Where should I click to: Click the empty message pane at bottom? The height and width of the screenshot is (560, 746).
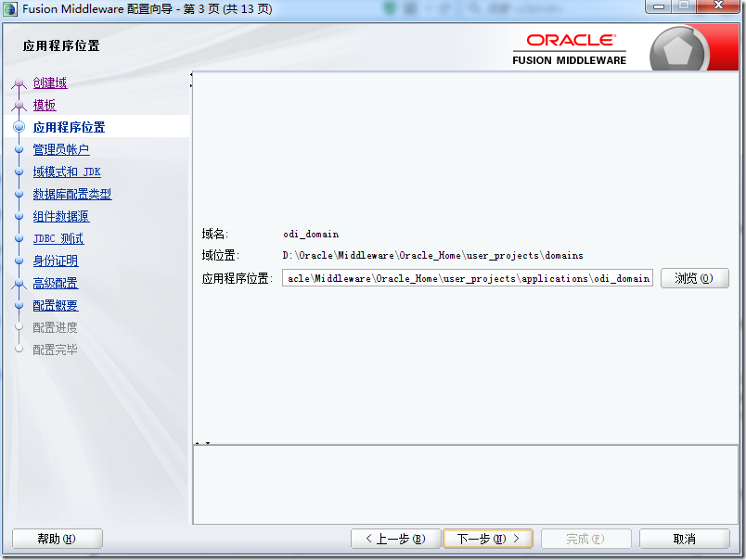pos(465,484)
